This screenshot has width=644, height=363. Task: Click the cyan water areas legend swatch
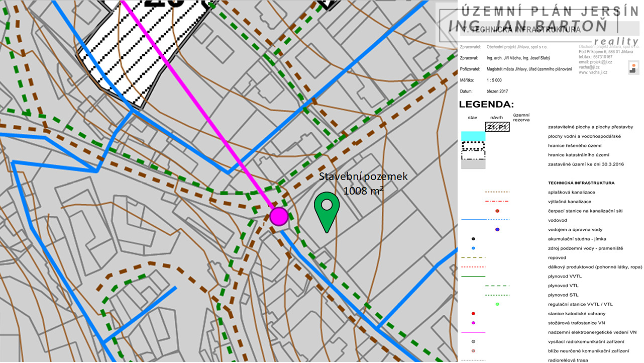(473, 136)
